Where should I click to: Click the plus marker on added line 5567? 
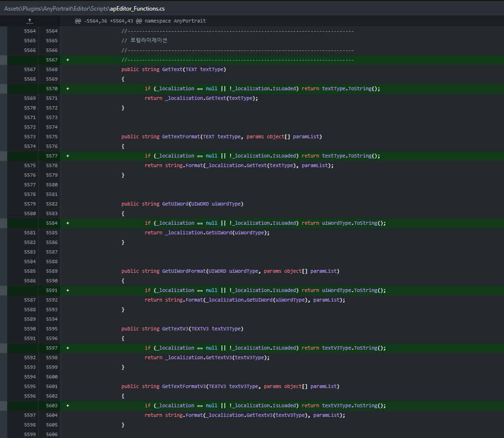tap(68, 60)
